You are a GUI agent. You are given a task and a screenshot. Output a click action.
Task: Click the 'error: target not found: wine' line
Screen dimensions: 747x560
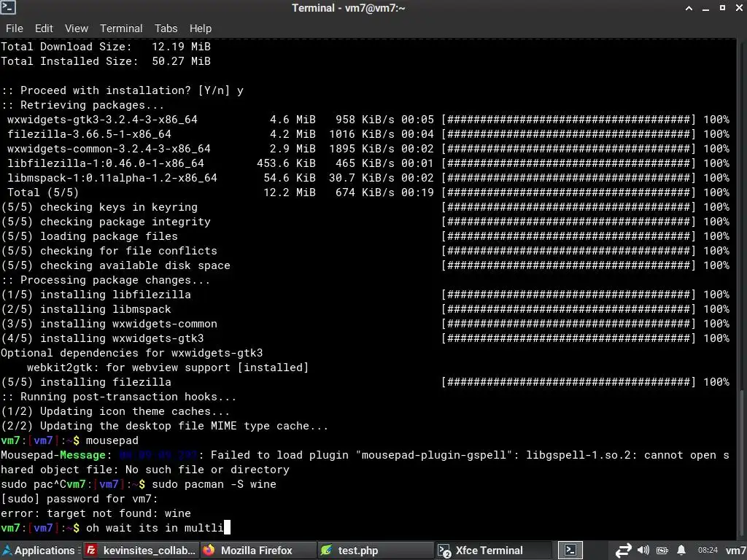pyautogui.click(x=96, y=513)
